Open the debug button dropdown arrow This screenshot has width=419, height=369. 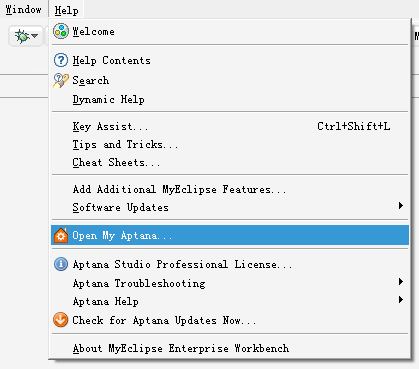pos(35,36)
